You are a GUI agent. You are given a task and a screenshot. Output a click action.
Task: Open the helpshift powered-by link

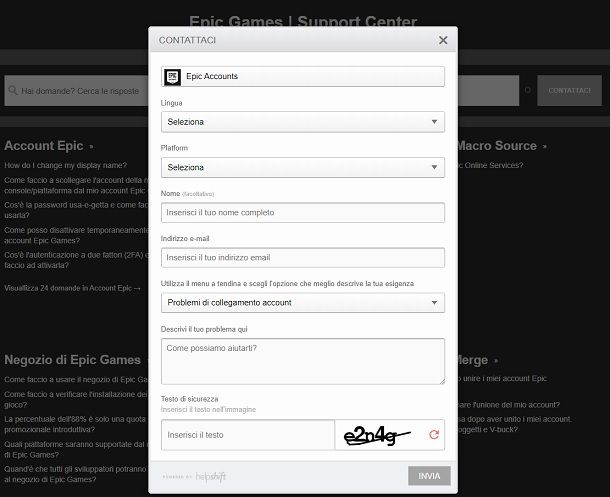[194, 476]
